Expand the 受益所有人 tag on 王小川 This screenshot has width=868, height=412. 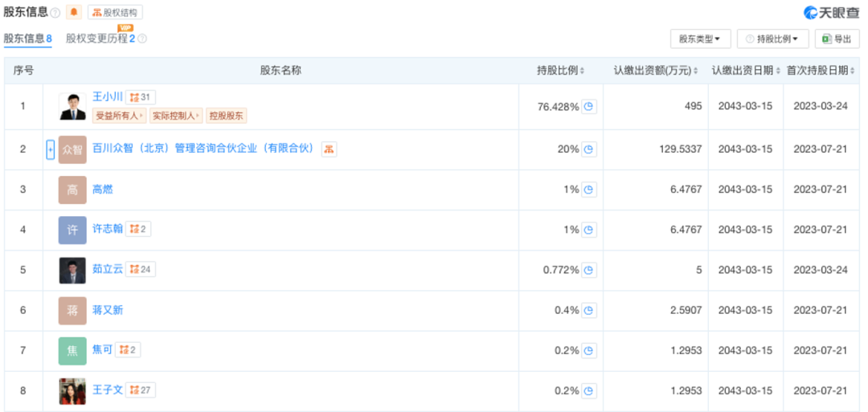119,115
